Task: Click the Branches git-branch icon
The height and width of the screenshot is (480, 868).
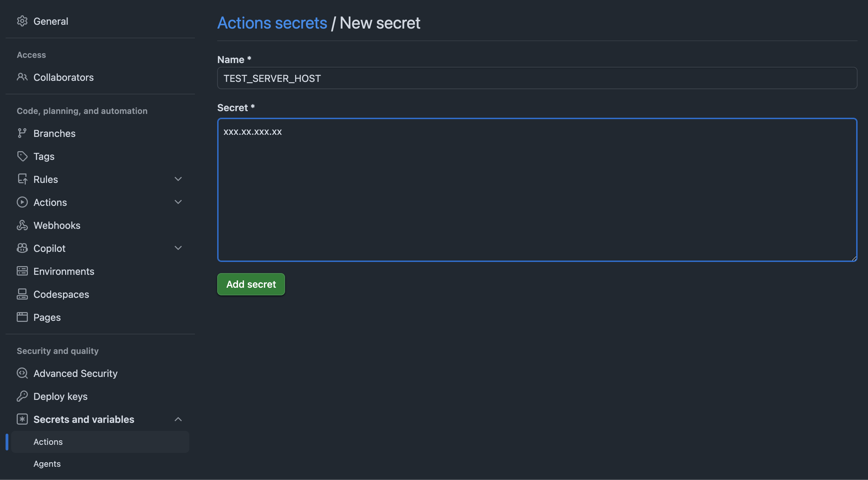Action: click(x=22, y=133)
